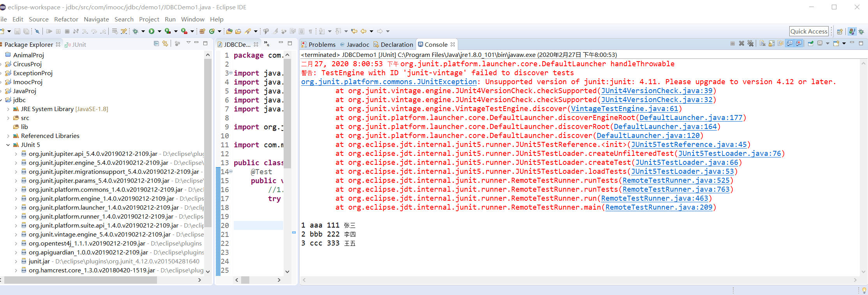Open the Project menu
This screenshot has height=295, width=868.
tap(149, 19)
